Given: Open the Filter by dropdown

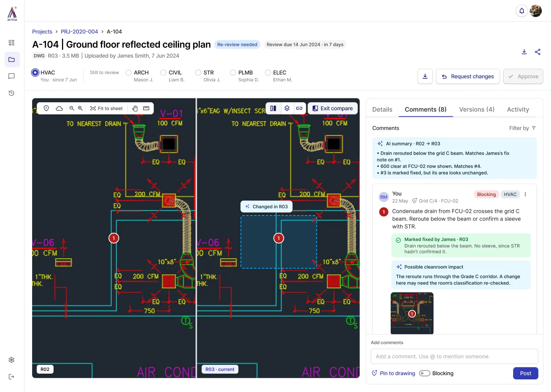Looking at the screenshot, I should [x=522, y=128].
